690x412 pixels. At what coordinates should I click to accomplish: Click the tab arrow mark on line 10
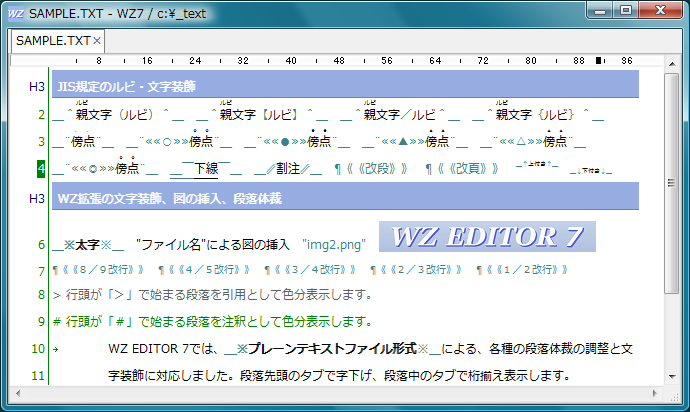[x=55, y=349]
